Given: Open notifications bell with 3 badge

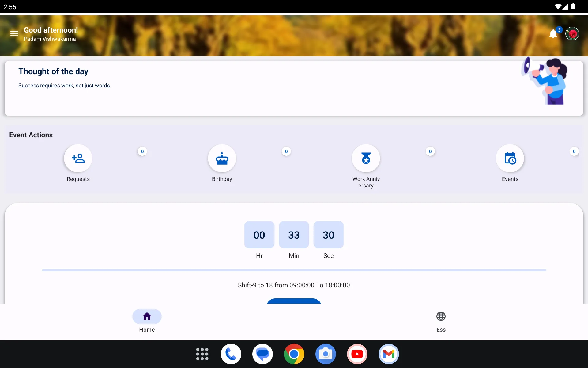Looking at the screenshot, I should click(x=553, y=34).
